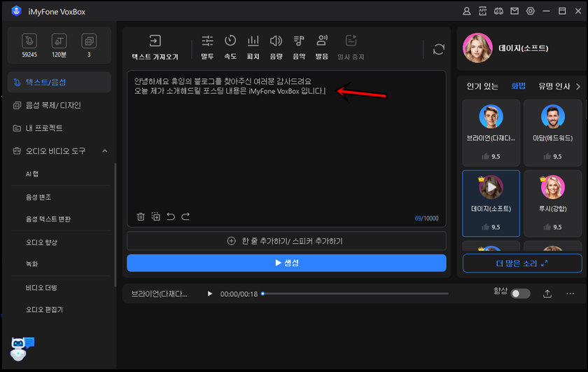Viewport: 588px width, 372px height.
Task: Open the Discord icon in title bar
Action: (498, 11)
